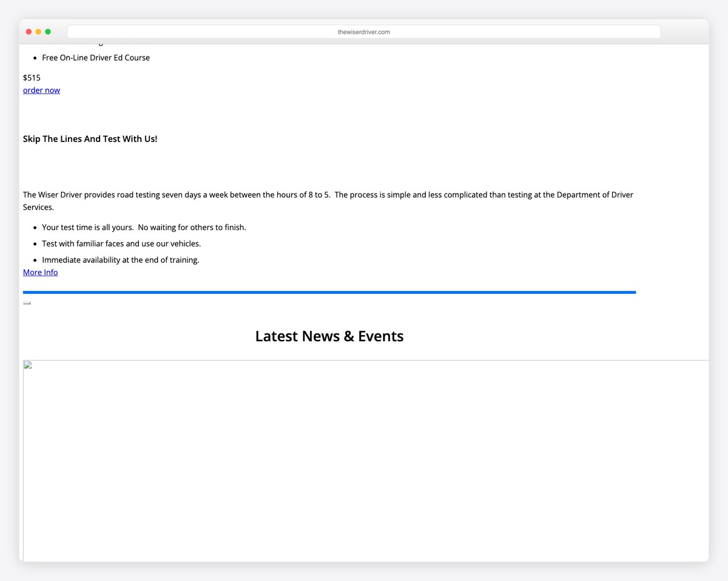Click the '$515' price text
Screen dimensions: 728x581
(x=32, y=78)
